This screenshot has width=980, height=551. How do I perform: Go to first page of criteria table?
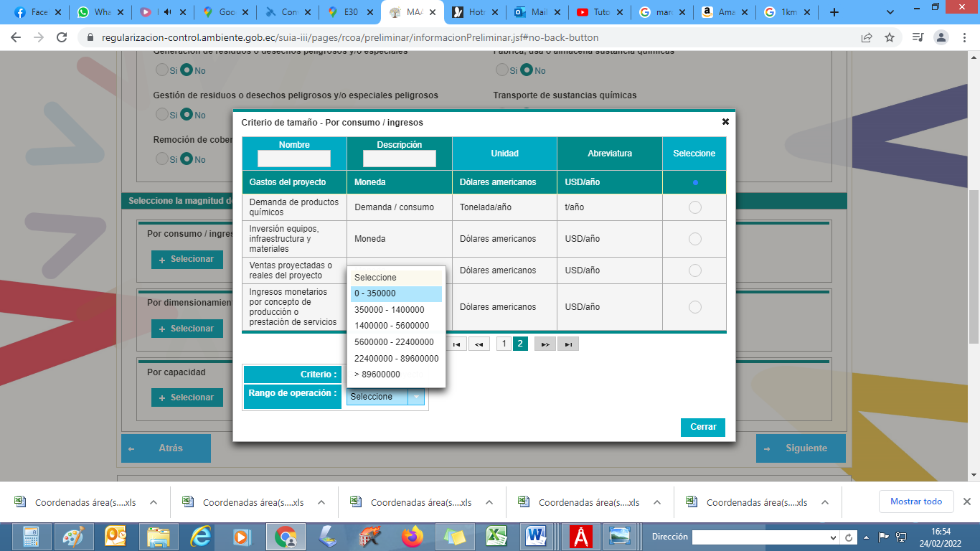[x=456, y=344]
